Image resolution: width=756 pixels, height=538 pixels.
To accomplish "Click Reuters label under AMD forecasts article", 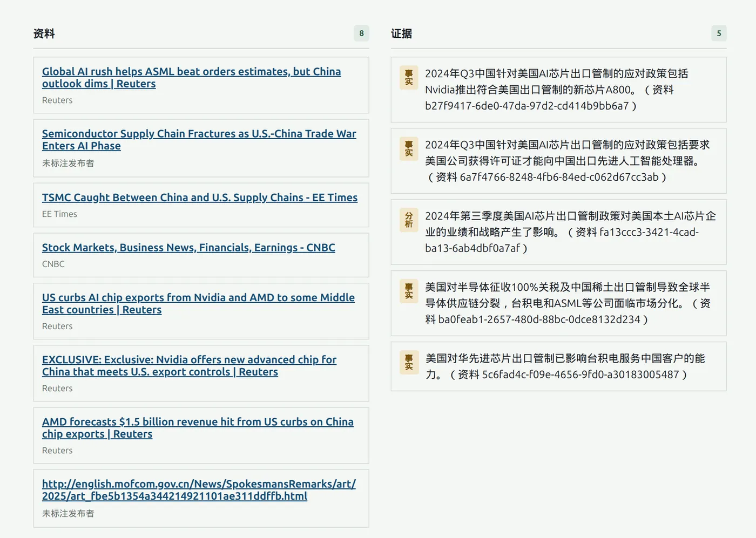I will pyautogui.click(x=57, y=451).
